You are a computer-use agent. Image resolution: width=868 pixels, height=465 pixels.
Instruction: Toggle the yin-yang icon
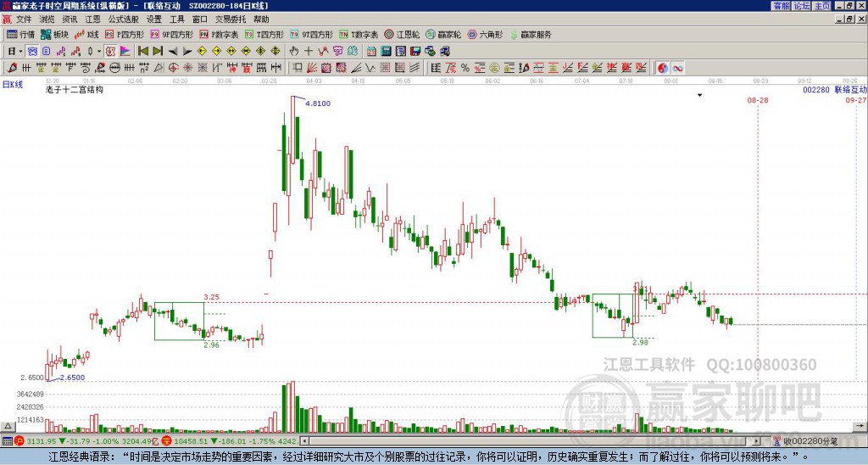(663, 68)
